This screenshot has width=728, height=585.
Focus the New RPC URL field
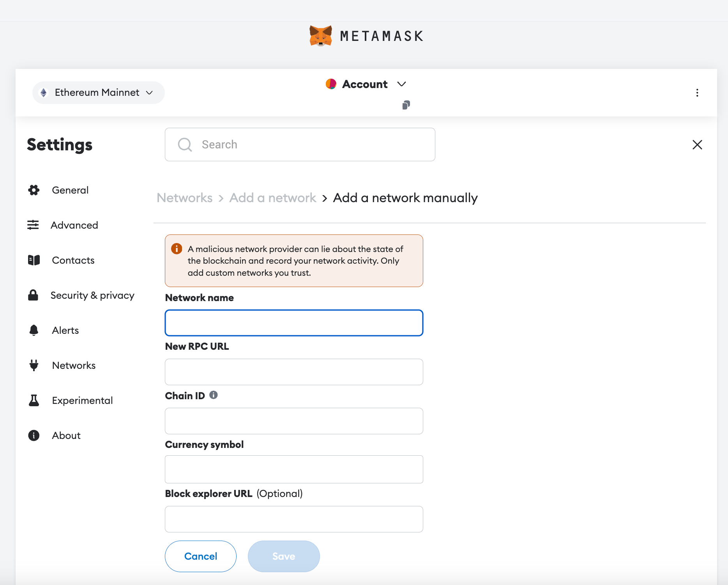click(x=294, y=372)
